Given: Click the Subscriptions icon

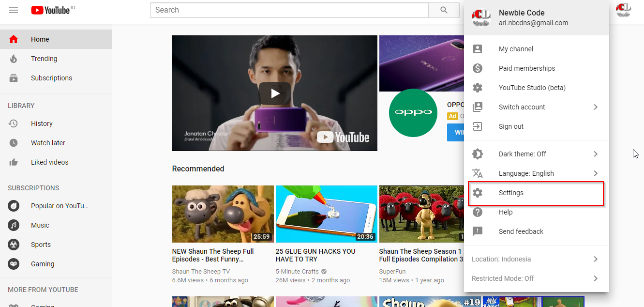Looking at the screenshot, I should (x=14, y=78).
